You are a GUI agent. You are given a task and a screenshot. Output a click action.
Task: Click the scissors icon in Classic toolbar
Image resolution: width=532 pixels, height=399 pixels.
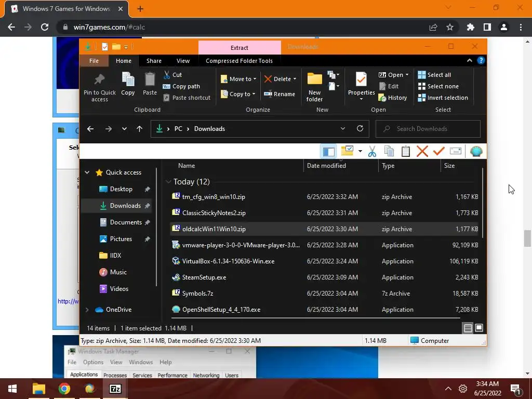pos(372,151)
